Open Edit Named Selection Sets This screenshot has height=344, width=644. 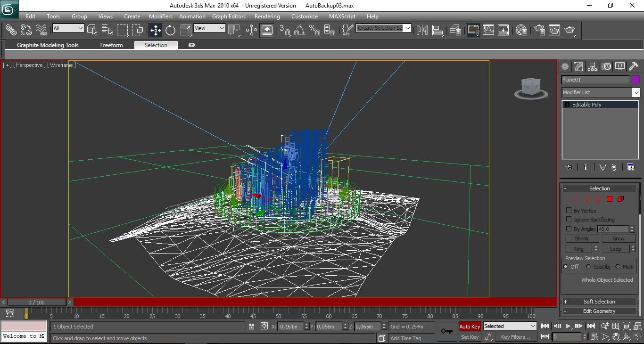click(x=347, y=30)
